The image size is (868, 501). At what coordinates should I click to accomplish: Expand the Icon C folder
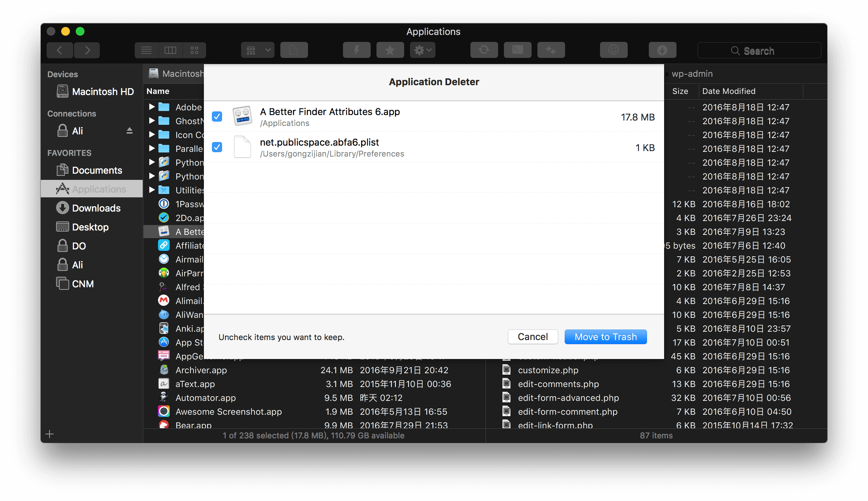click(x=152, y=134)
